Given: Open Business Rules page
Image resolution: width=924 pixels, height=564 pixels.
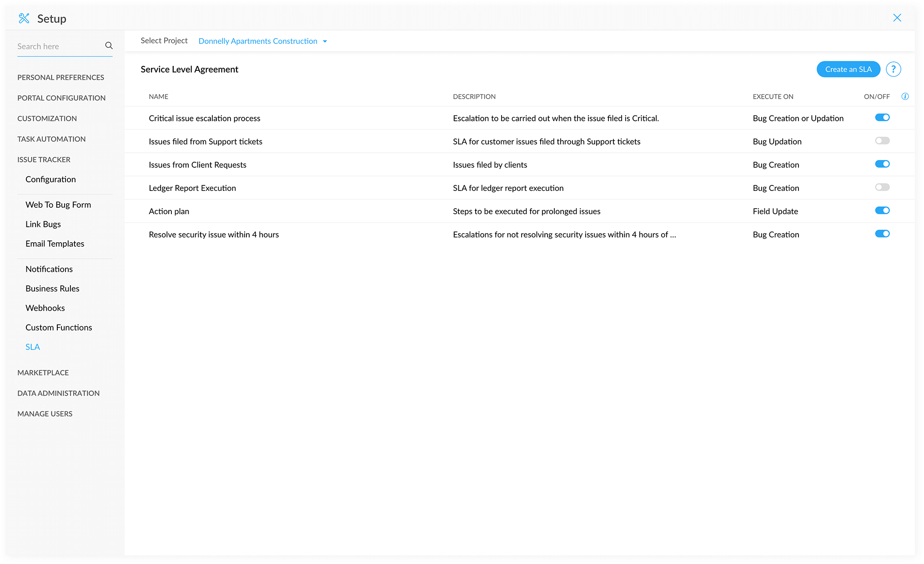Looking at the screenshot, I should click(x=52, y=289).
